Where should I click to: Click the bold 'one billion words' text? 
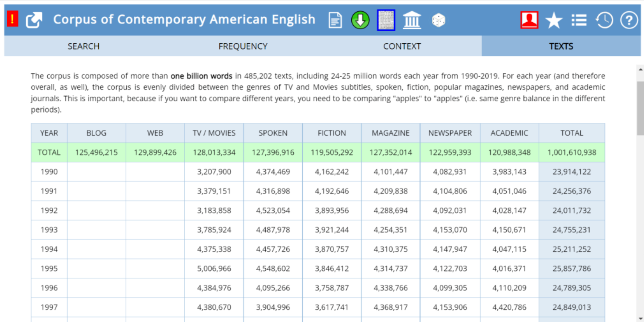point(201,76)
